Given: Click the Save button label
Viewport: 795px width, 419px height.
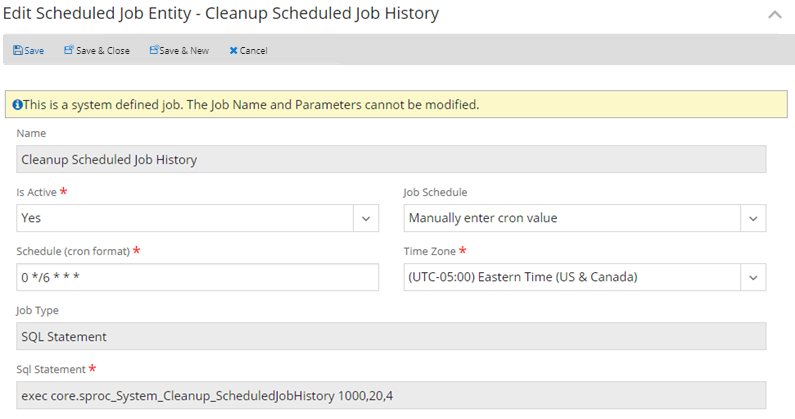Looking at the screenshot, I should [34, 50].
